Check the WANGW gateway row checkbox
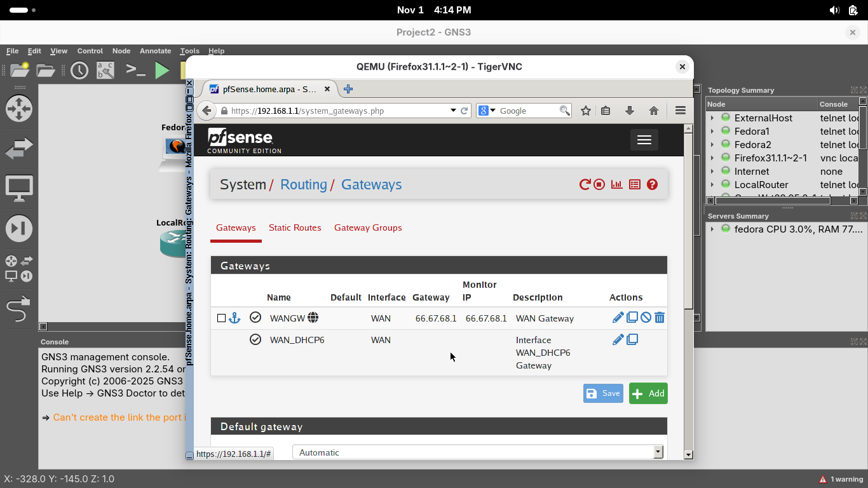868x488 pixels. pyautogui.click(x=221, y=318)
